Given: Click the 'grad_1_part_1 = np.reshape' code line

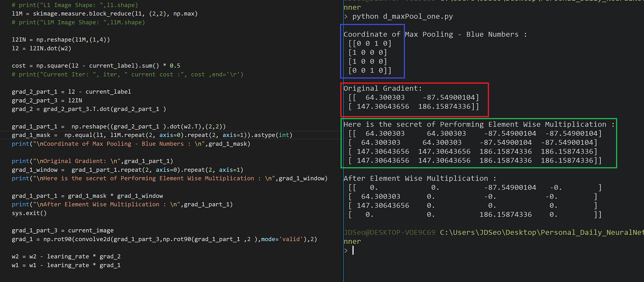Looking at the screenshot, I should [119, 127].
